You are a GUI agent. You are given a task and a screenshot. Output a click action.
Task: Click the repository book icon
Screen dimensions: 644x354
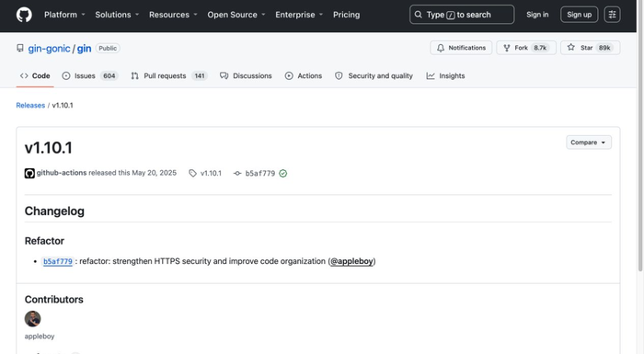[20, 48]
